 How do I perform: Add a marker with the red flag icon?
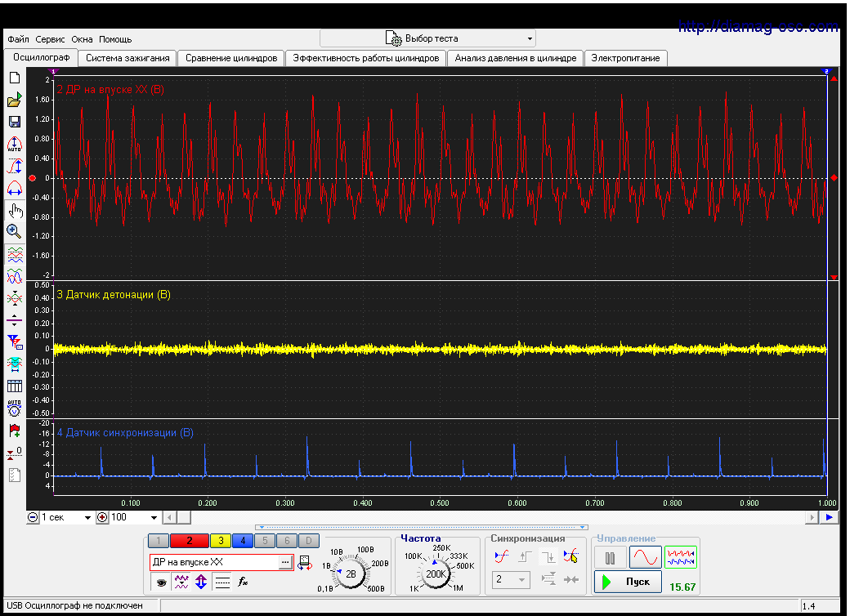point(15,431)
